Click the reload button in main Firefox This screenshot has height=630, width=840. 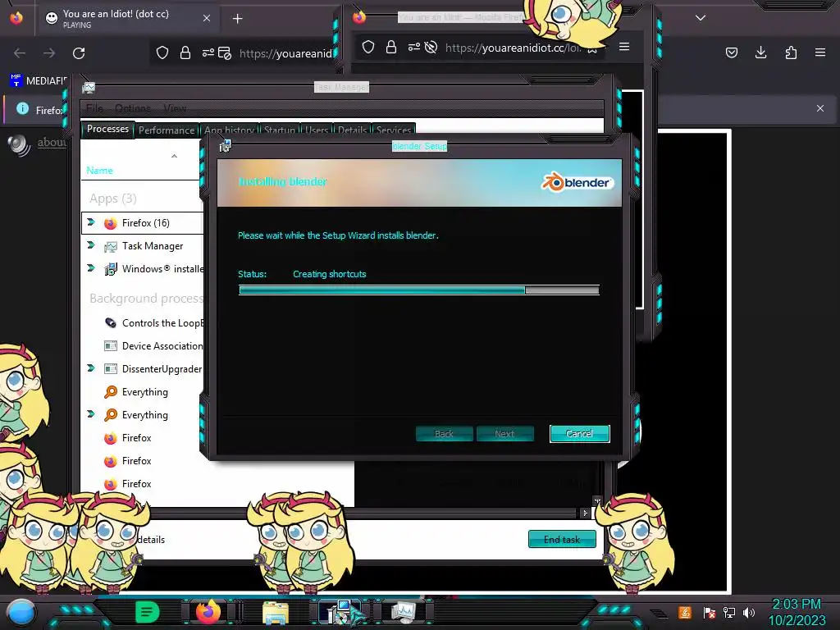(x=79, y=53)
